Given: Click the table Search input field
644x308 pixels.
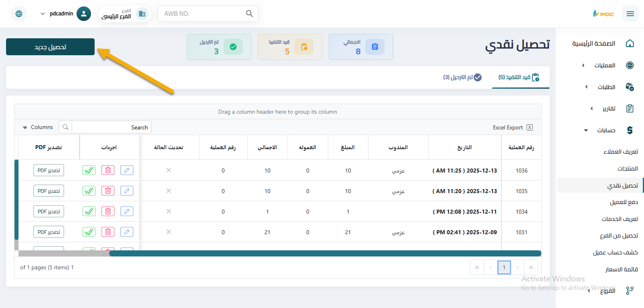Looking at the screenshot, I should click(x=111, y=127).
